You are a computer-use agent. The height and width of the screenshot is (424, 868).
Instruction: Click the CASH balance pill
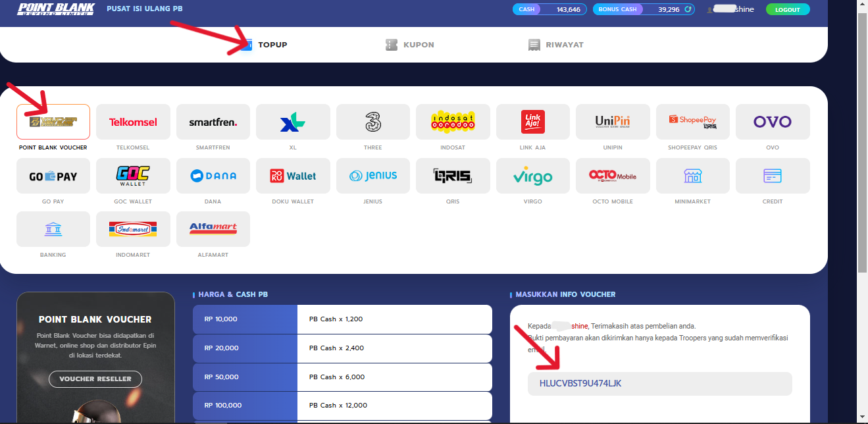[x=549, y=9]
